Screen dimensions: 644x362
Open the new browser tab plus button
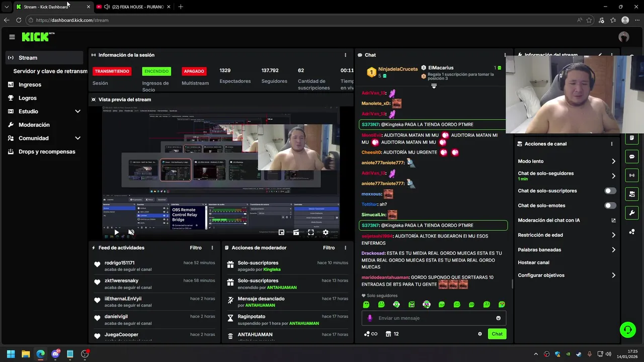click(181, 7)
